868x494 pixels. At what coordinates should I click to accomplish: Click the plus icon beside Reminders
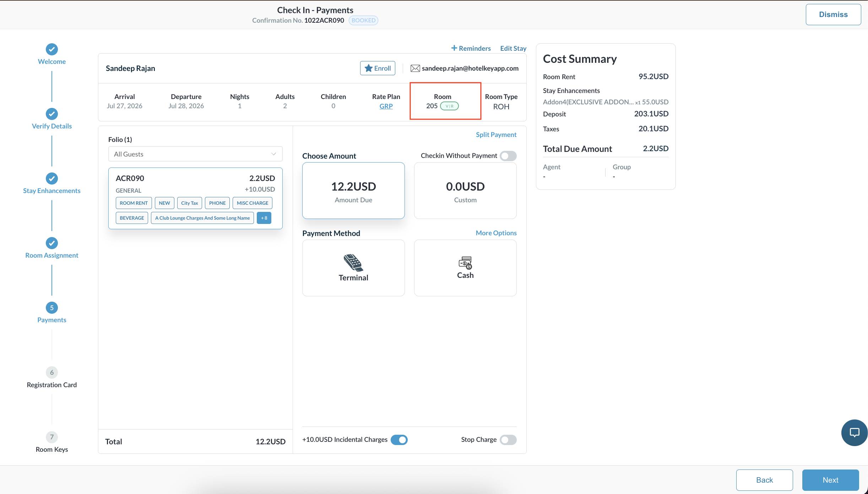454,48
